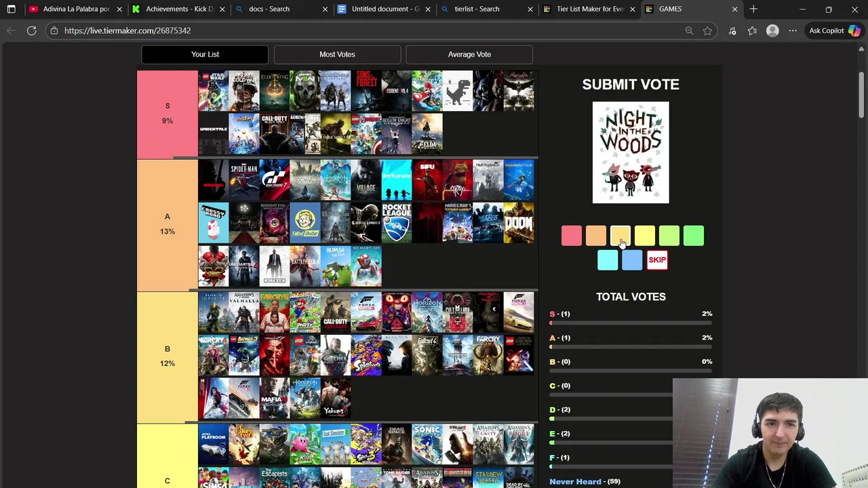The image size is (868, 488).
Task: Click the Subnautica thumbnail
Action: point(519,180)
